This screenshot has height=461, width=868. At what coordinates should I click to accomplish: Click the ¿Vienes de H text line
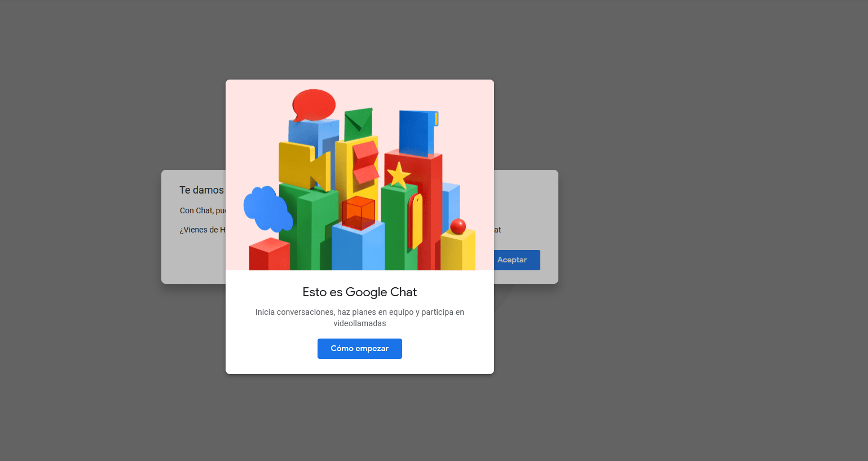(x=201, y=230)
